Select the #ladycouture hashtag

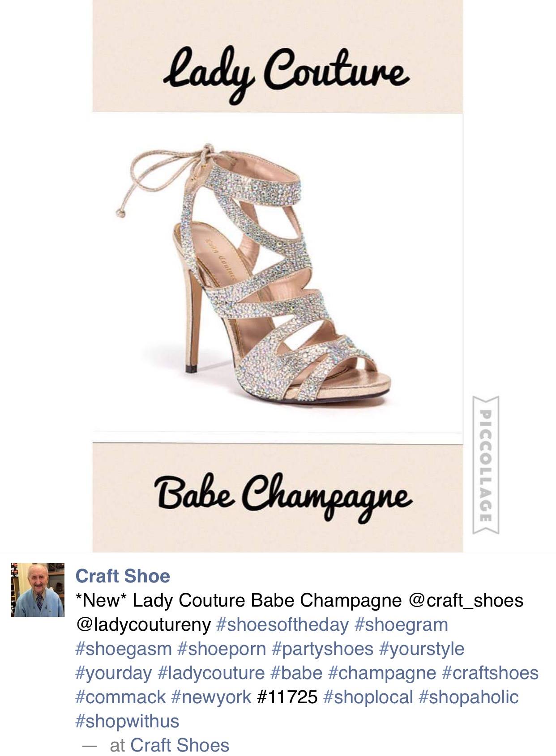click(x=211, y=673)
